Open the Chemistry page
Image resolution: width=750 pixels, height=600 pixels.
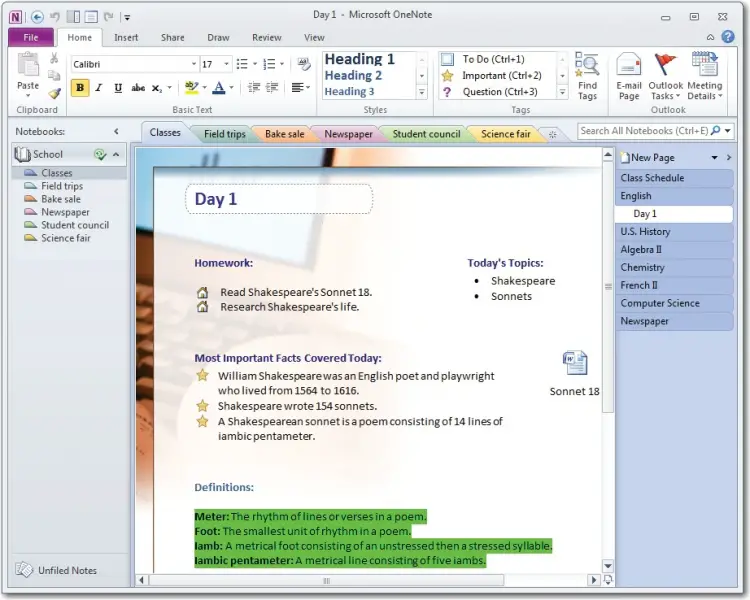674,267
